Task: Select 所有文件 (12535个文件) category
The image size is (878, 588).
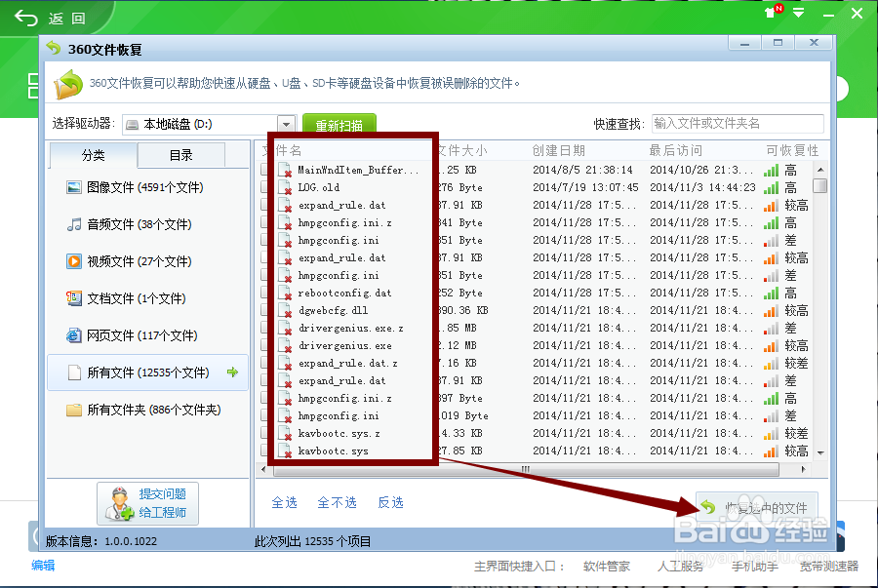Action: (148, 372)
